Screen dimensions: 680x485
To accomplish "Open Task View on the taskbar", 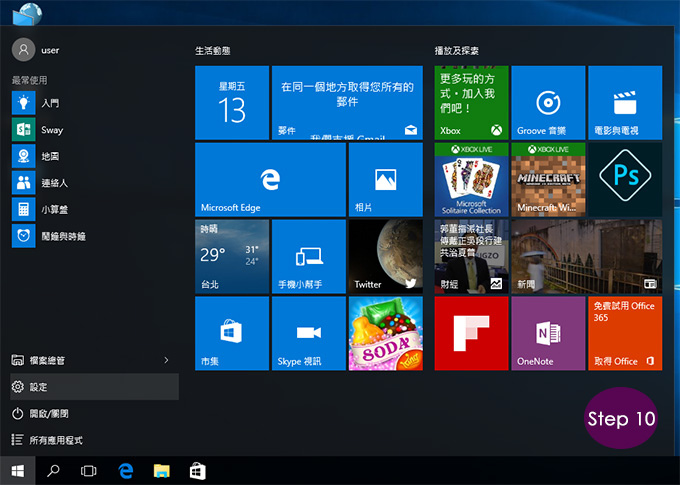I will tap(88, 471).
